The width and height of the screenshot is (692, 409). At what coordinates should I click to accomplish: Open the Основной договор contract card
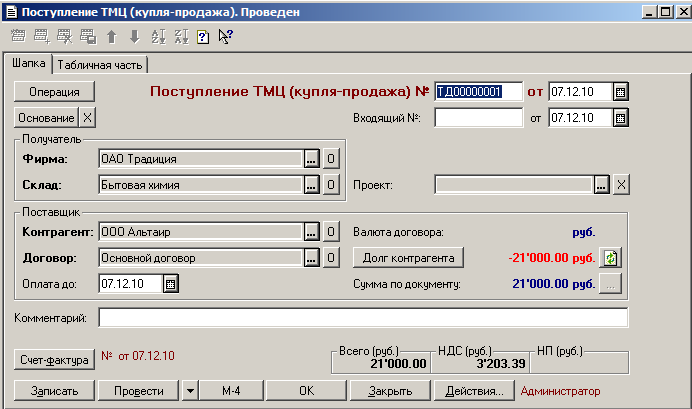click(331, 258)
